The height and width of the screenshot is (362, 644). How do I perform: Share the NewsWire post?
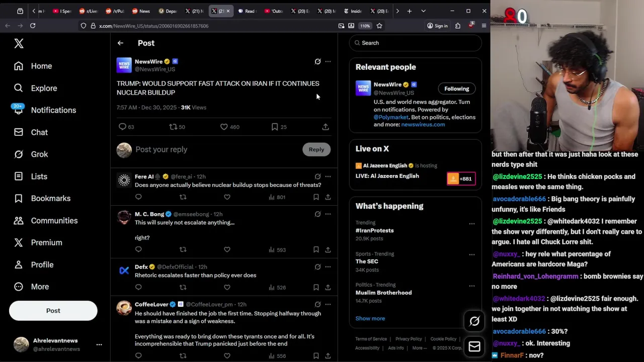point(326,127)
